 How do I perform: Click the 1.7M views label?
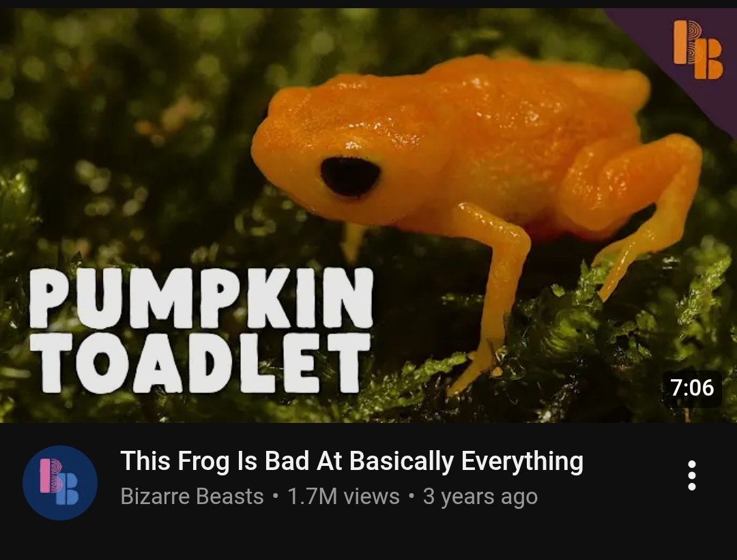(343, 497)
